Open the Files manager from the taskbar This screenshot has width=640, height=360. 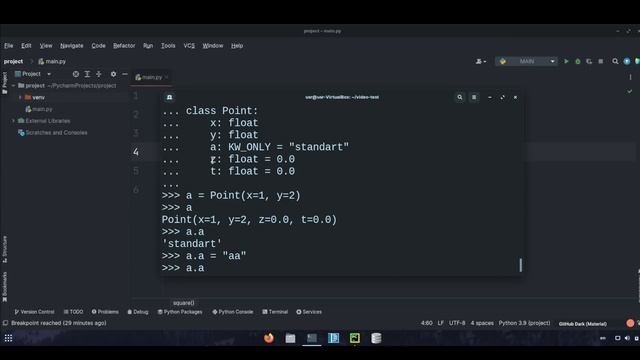click(290, 338)
